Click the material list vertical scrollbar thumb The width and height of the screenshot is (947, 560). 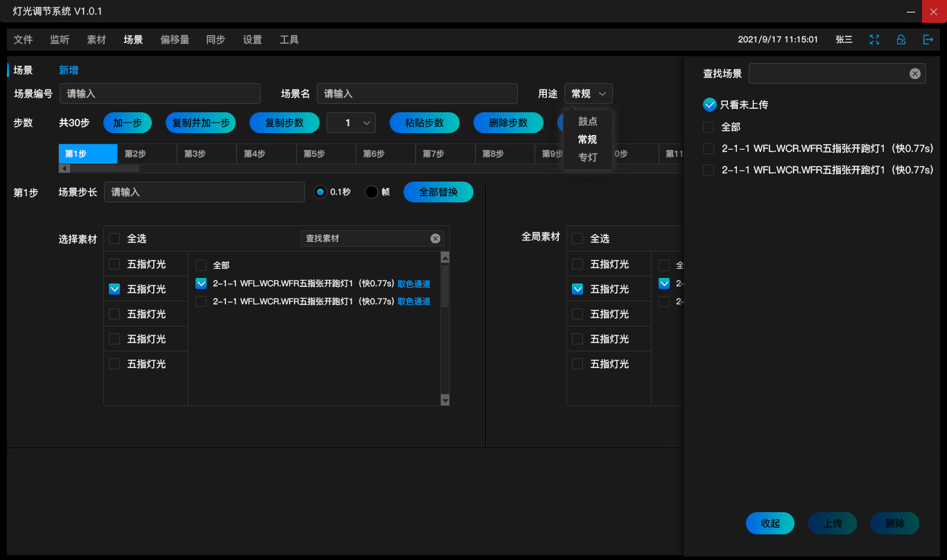coord(445,286)
